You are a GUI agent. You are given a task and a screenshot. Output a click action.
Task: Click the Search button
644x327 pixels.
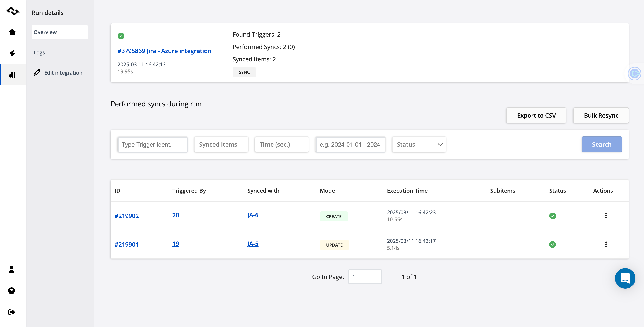[602, 144]
